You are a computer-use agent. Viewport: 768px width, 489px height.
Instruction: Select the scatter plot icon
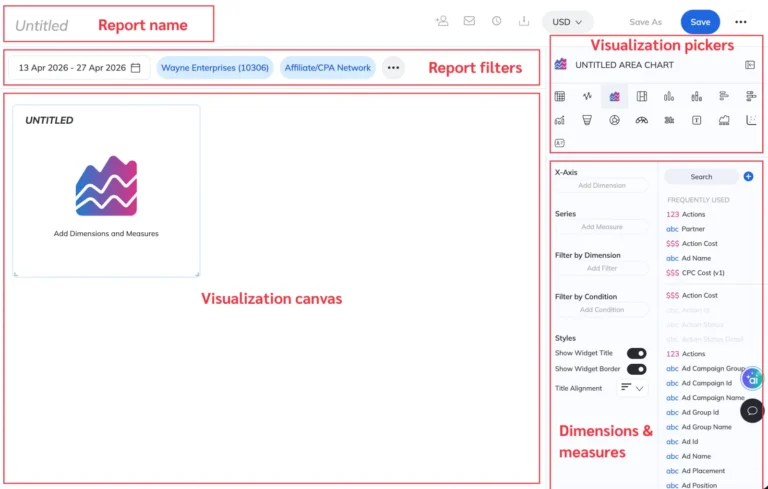[751, 120]
